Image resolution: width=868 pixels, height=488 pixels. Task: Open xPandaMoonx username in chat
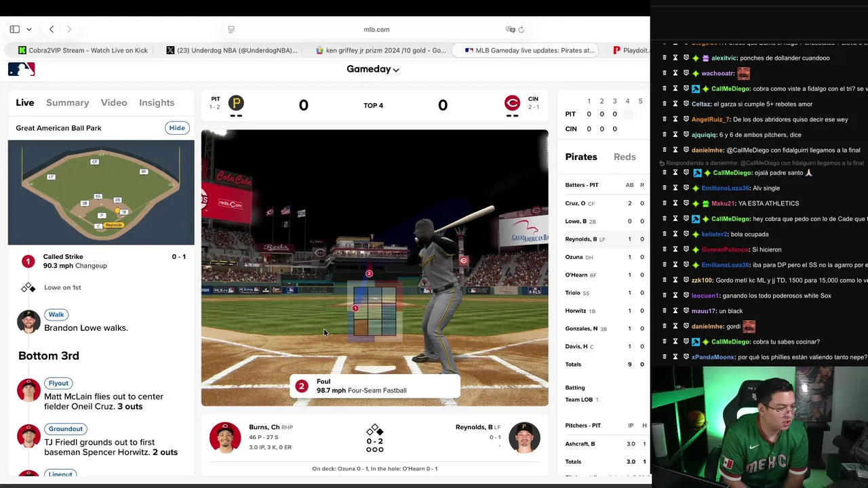(713, 357)
